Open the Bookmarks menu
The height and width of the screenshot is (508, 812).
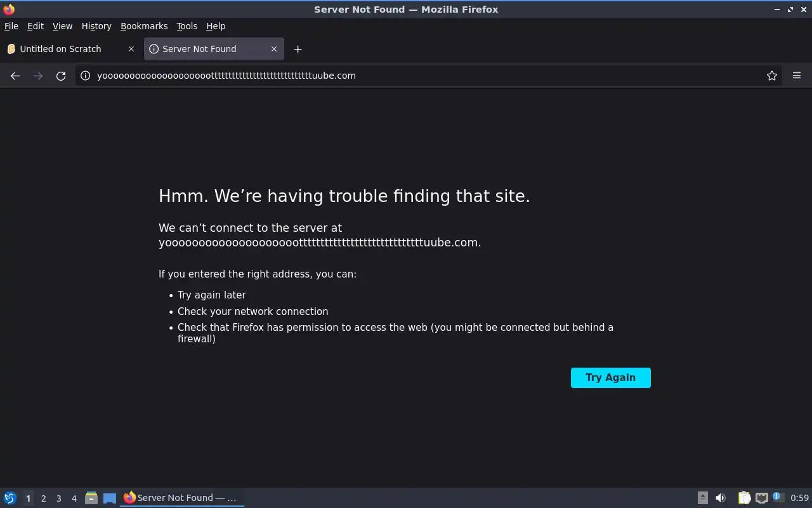point(144,26)
